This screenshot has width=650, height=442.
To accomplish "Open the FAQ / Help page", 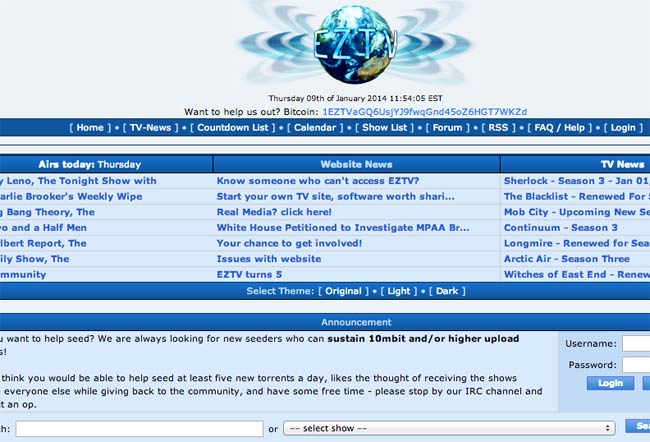I will point(559,128).
